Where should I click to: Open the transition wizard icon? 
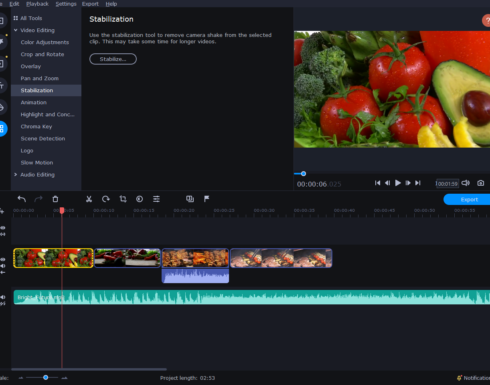(x=190, y=199)
